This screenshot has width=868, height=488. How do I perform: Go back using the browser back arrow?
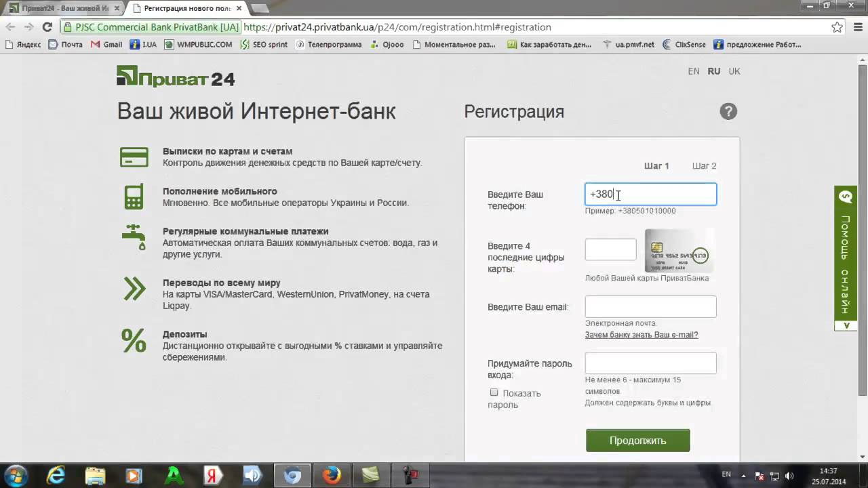(11, 27)
